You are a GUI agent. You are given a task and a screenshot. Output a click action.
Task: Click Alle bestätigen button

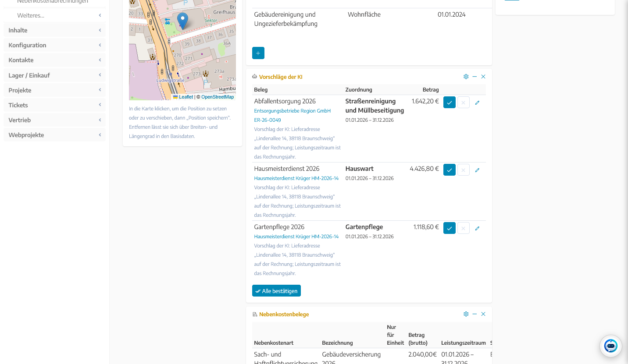coord(276,291)
